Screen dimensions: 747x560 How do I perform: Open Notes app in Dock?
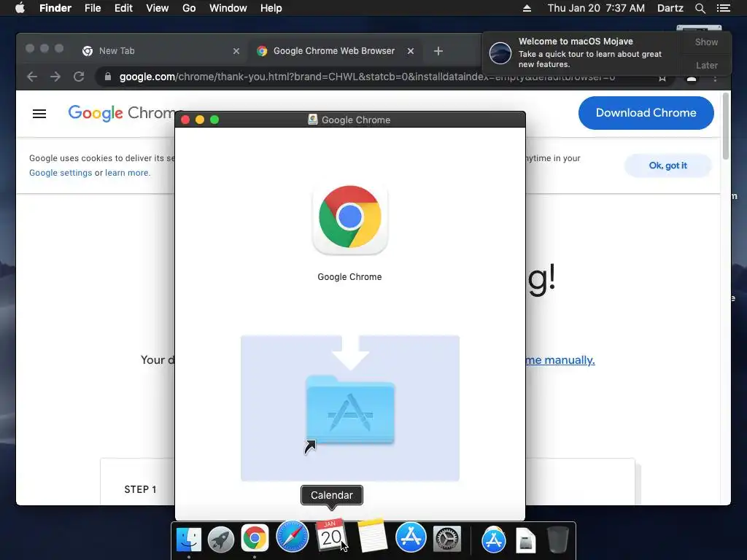coord(371,536)
